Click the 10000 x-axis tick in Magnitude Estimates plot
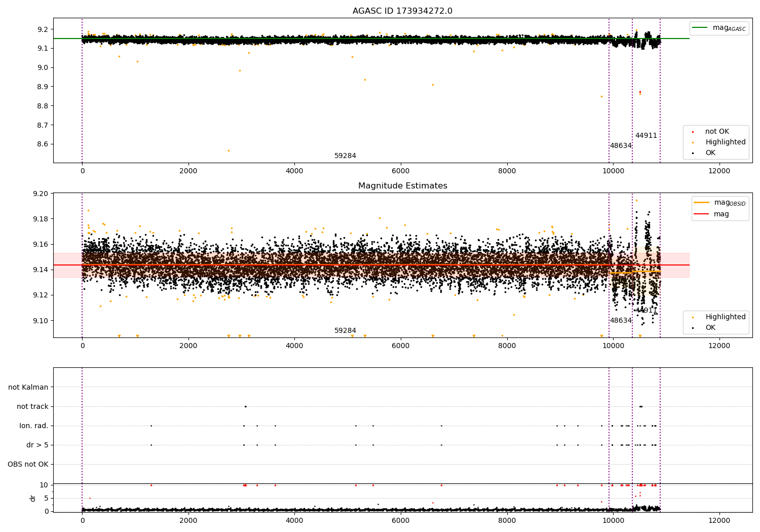Screen dimensions: 760x532 [x=613, y=346]
